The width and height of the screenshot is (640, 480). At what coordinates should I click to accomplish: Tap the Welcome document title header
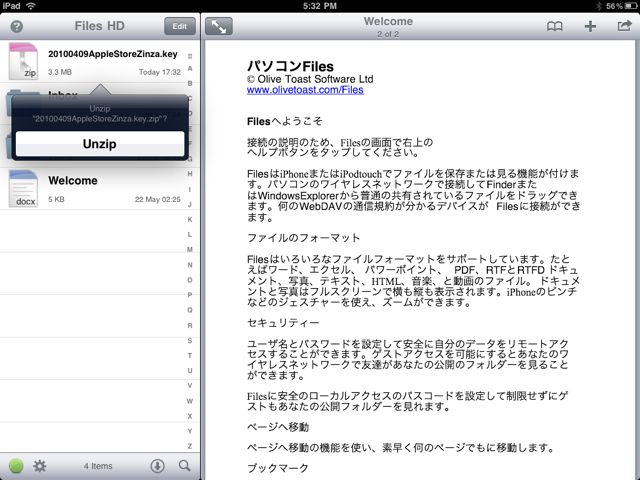click(388, 21)
